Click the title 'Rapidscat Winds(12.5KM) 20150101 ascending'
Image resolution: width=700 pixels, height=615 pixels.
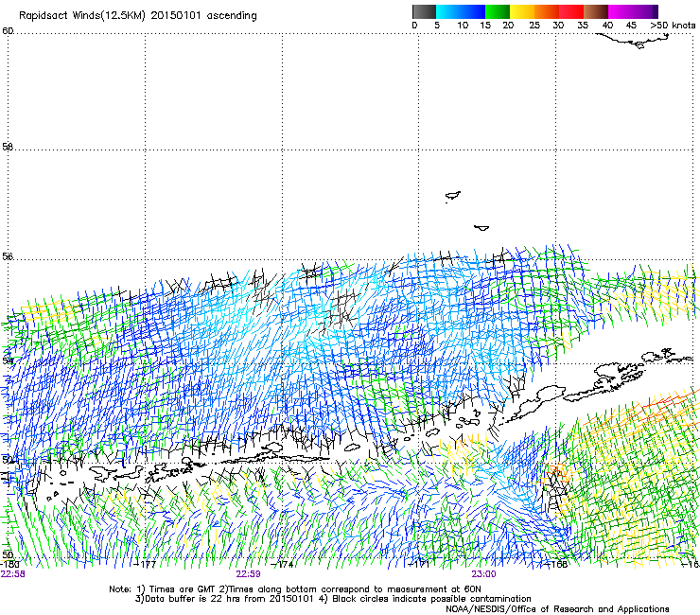(138, 16)
